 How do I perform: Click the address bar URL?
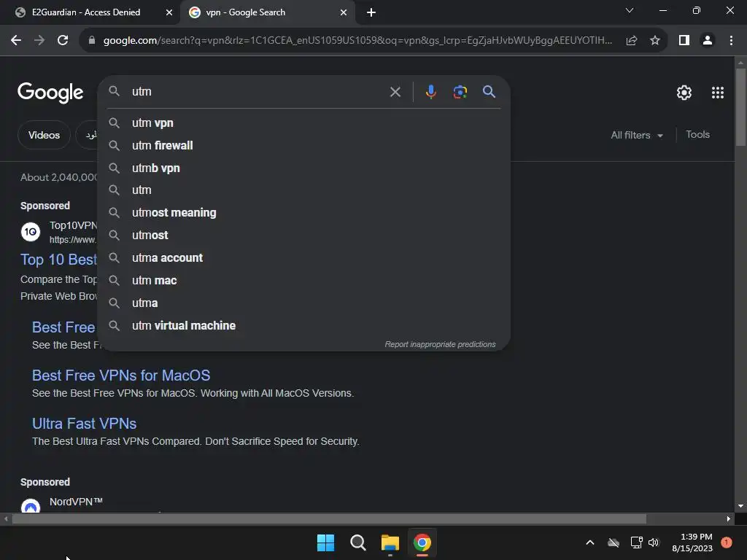click(357, 41)
